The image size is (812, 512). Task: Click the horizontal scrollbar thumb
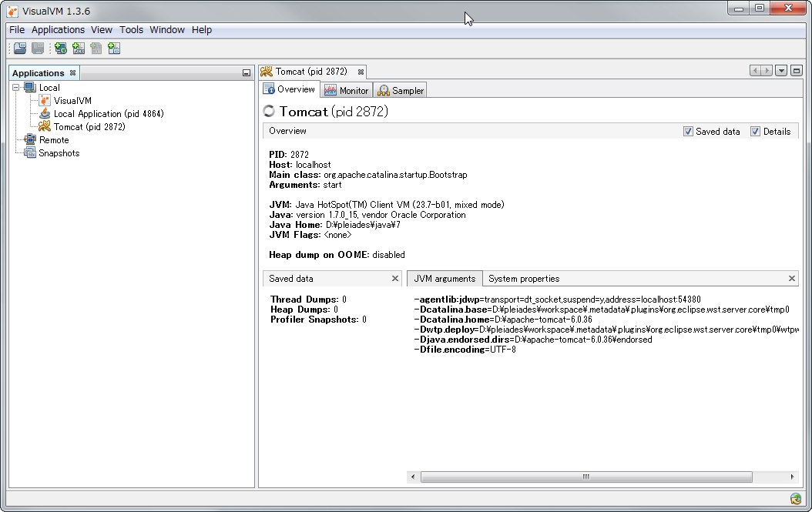[586, 477]
